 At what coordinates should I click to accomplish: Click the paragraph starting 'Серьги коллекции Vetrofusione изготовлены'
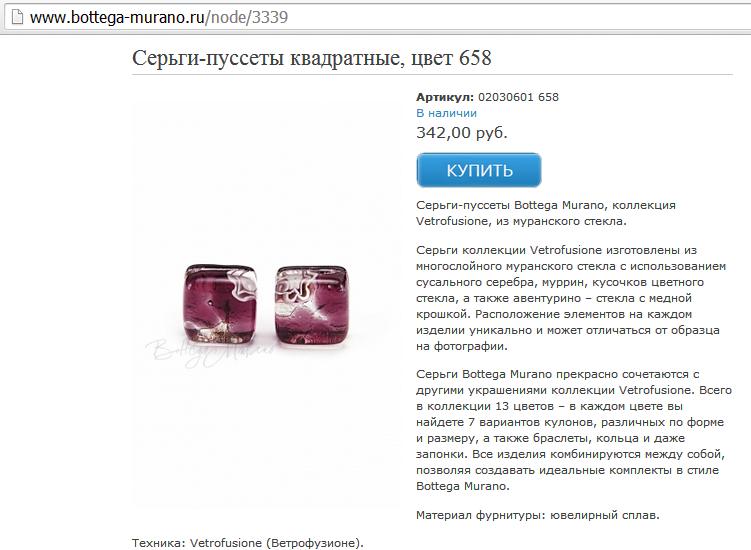tap(571, 298)
